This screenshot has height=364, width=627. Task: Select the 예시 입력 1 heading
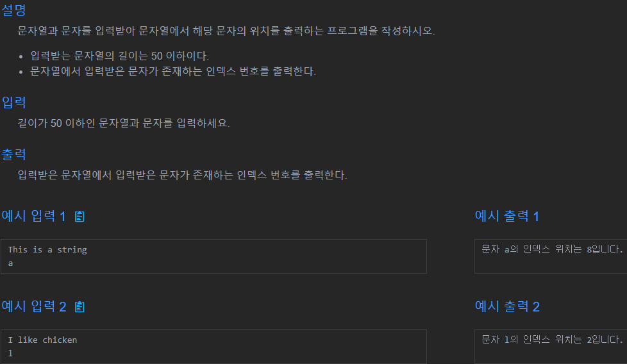(34, 216)
